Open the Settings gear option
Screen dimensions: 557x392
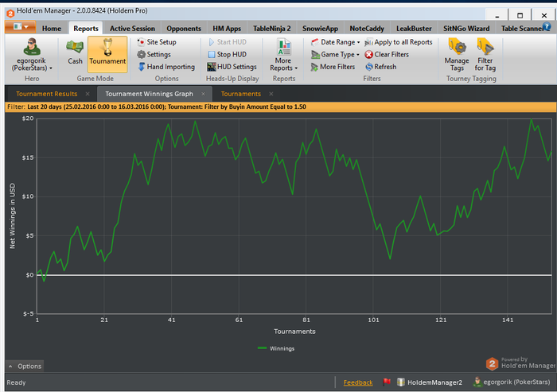click(154, 54)
